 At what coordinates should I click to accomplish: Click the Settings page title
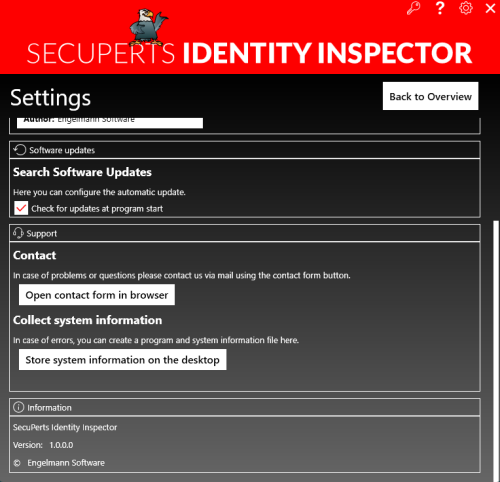(x=50, y=98)
